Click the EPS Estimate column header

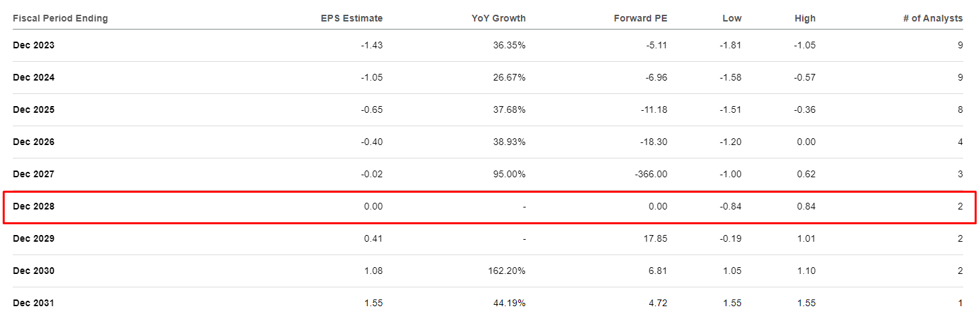coord(352,19)
